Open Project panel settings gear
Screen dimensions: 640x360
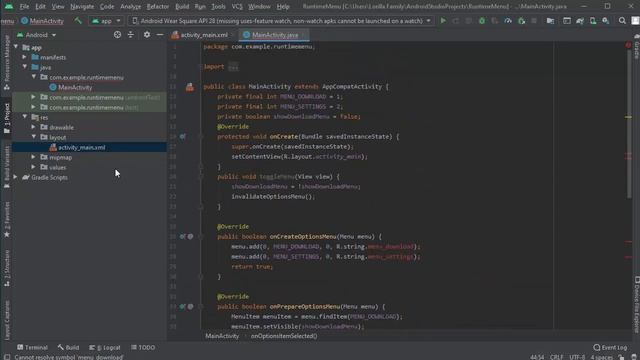click(147, 35)
